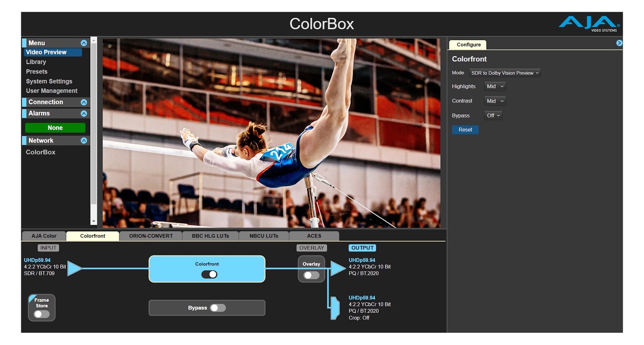The height and width of the screenshot is (345, 644).
Task: Collapse the Alarms section chevron
Action: (x=84, y=113)
